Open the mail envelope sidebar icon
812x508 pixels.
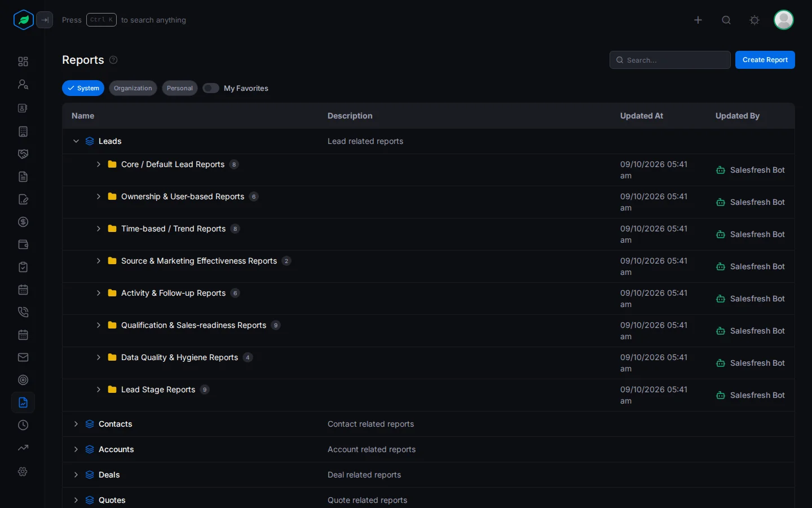click(x=23, y=357)
